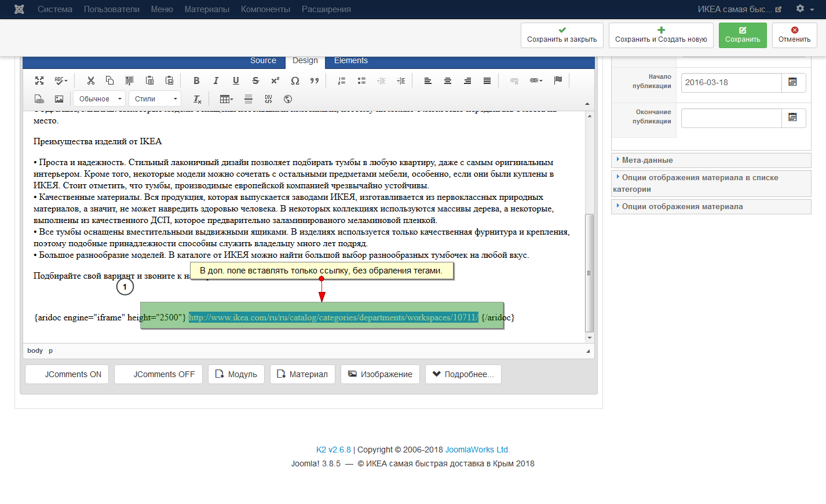Click the insert image toolbar icon
The height and width of the screenshot is (504, 826).
tap(59, 99)
